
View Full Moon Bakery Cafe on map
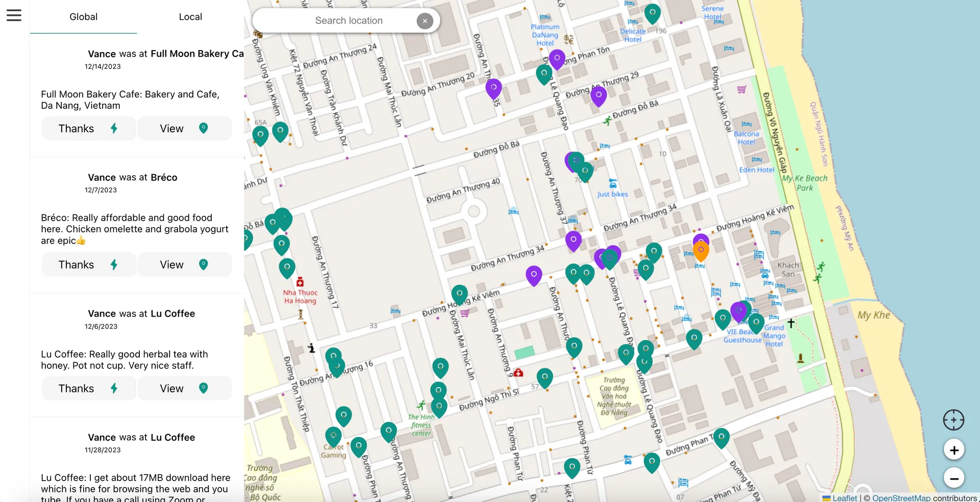185,128
